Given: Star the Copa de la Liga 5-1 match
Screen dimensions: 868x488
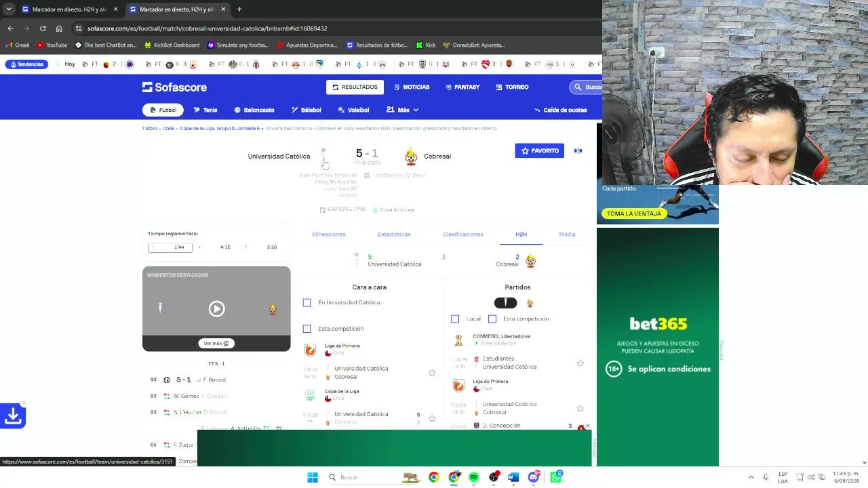Looking at the screenshot, I should coord(432,418).
